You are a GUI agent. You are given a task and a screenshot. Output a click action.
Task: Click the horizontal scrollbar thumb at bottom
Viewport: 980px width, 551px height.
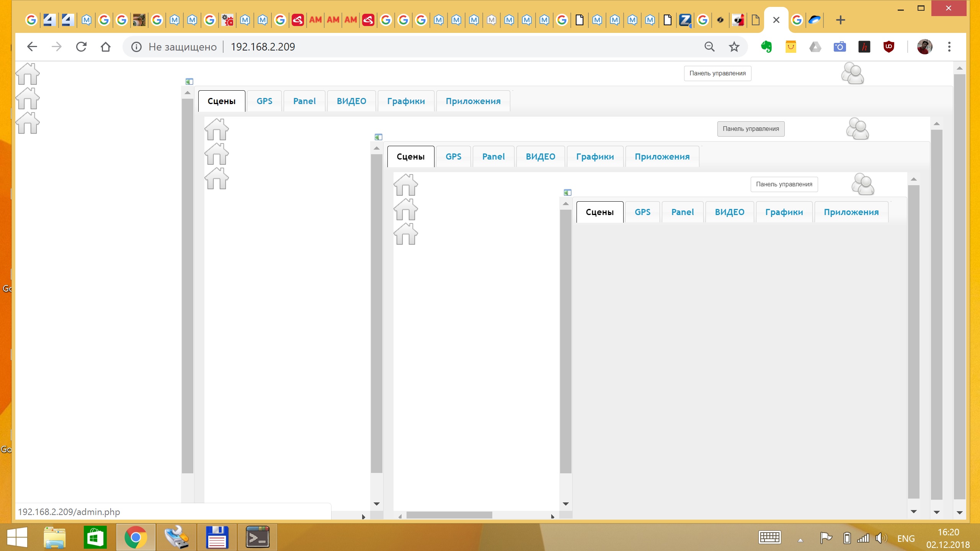449,515
